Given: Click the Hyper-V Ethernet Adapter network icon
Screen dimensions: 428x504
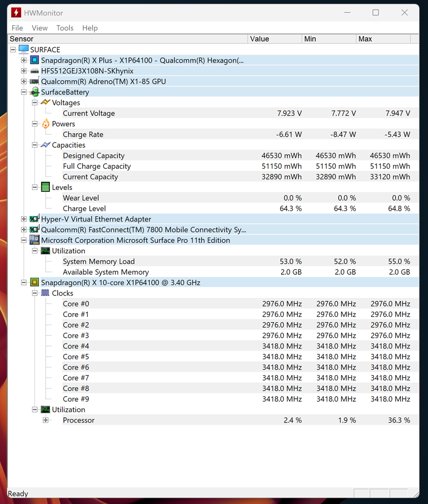Looking at the screenshot, I should 34,219.
